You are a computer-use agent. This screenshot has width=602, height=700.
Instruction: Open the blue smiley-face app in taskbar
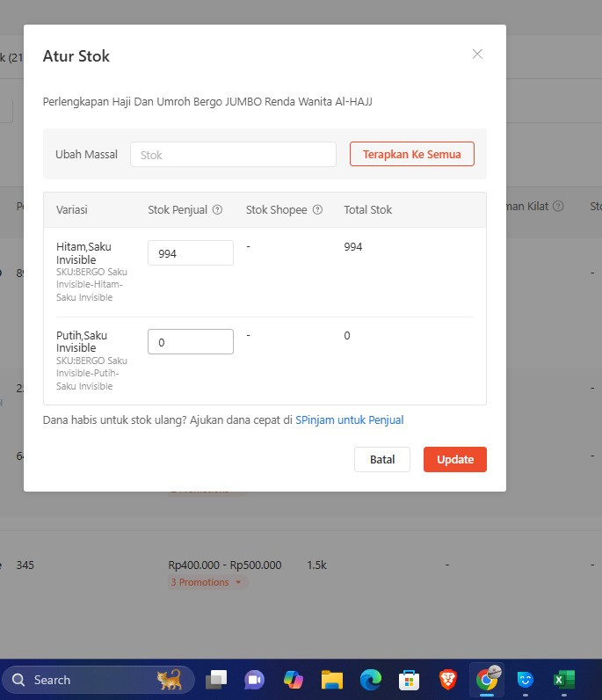pyautogui.click(x=526, y=680)
